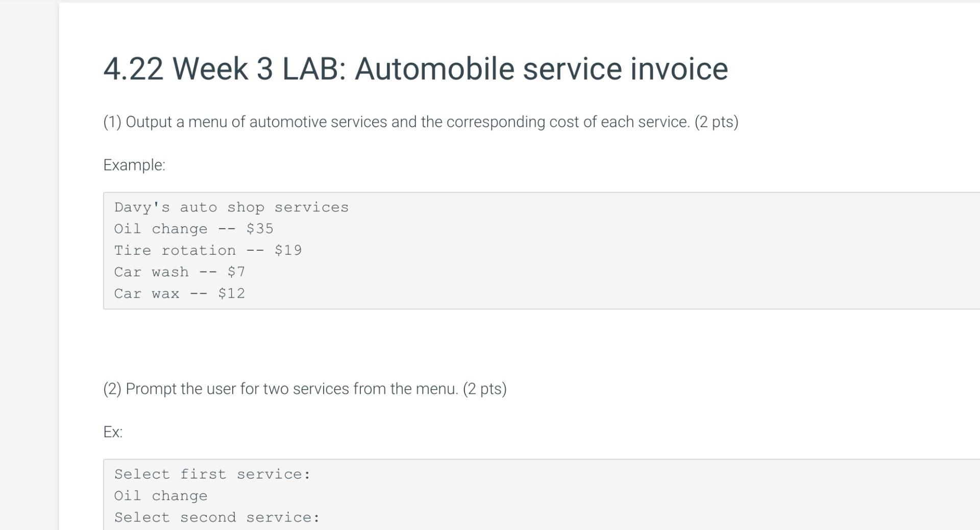Click "4.22" section number in the title
Image resolution: width=980 pixels, height=530 pixels.
click(133, 68)
